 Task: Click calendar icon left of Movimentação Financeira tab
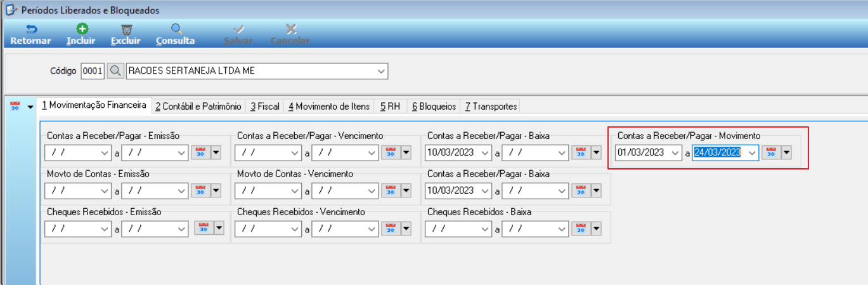coord(15,107)
